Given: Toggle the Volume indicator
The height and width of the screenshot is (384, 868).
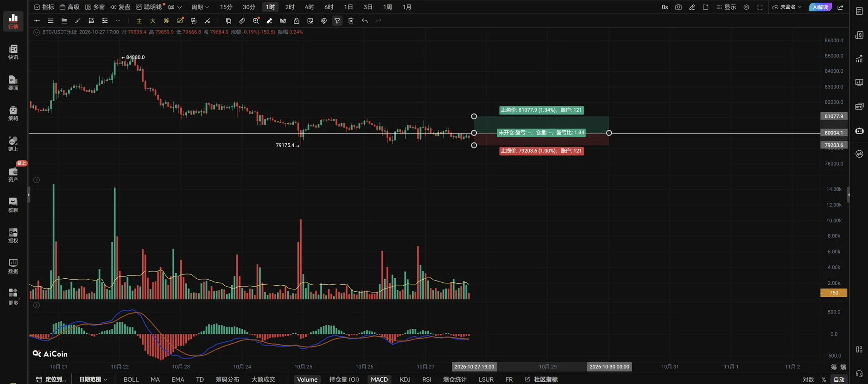Looking at the screenshot, I should [307, 379].
